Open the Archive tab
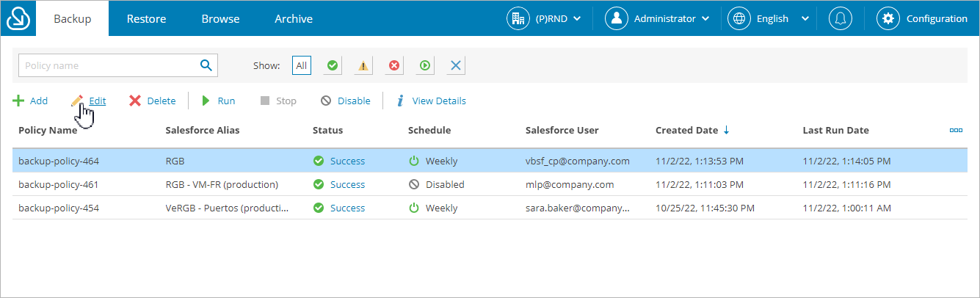Viewport: 980px width, 298px height. point(294,18)
